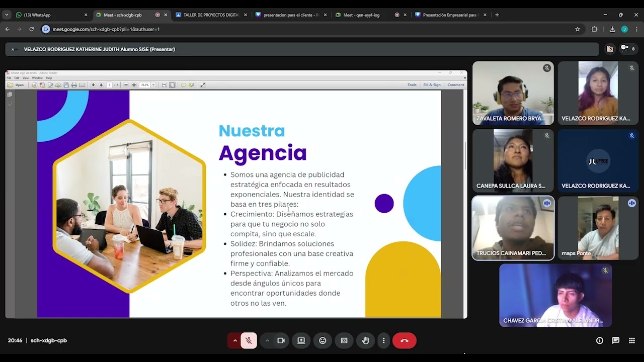Image resolution: width=644 pixels, height=362 pixels.
Task: Click the present now screen-share button
Action: [x=301, y=340]
